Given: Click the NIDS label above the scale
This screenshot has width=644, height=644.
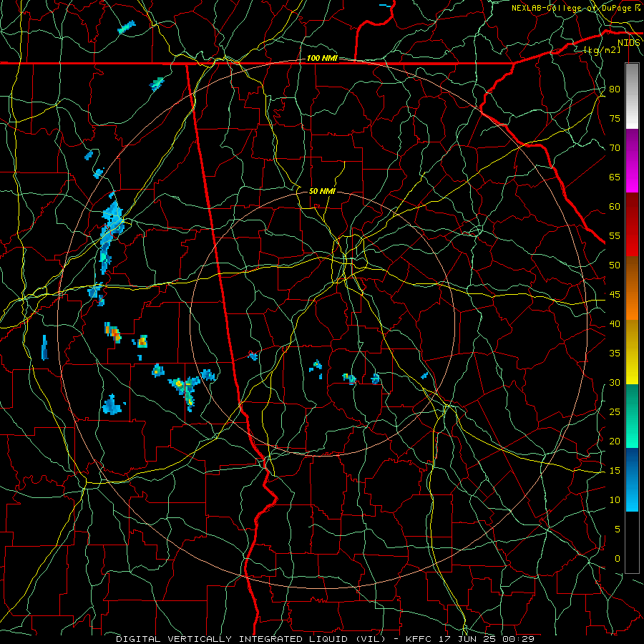Looking at the screenshot, I should click(x=628, y=43).
